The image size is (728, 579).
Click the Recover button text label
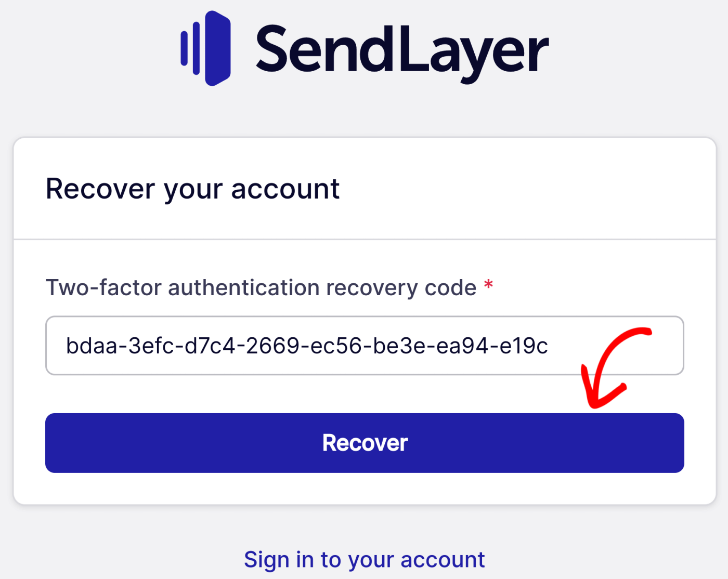click(x=364, y=443)
